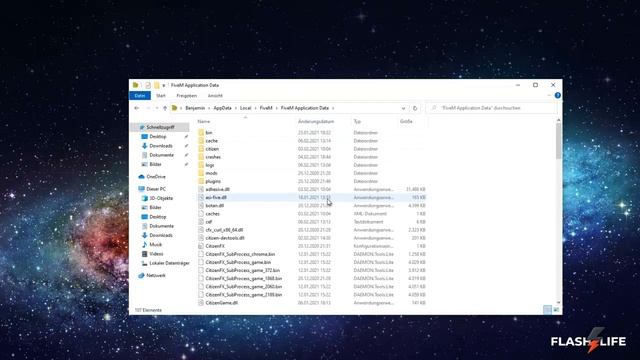Click the new folder icon in title bar
The width and height of the screenshot is (640, 360).
157,85
